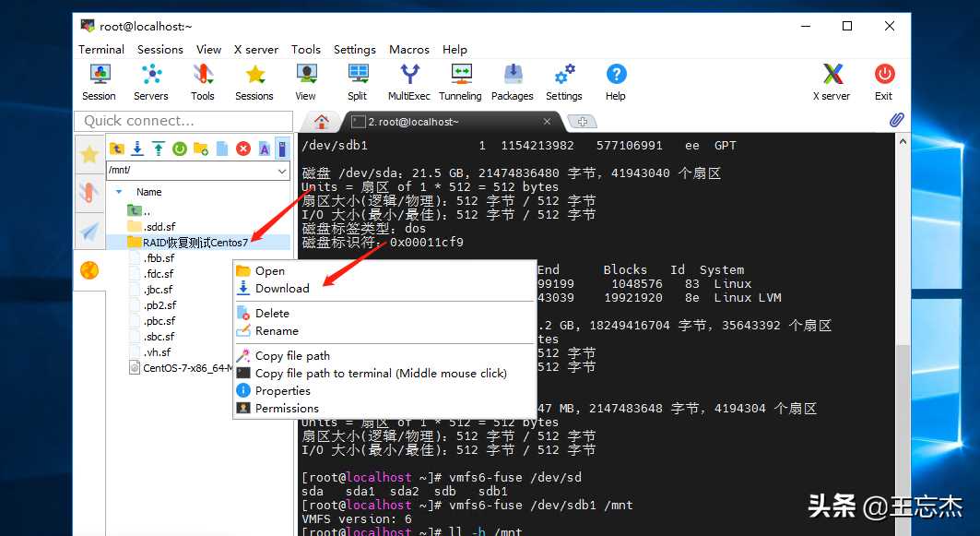Go to parent directory via up-arrow folder icon
Viewport: 980px width, 536px height.
pos(117,148)
